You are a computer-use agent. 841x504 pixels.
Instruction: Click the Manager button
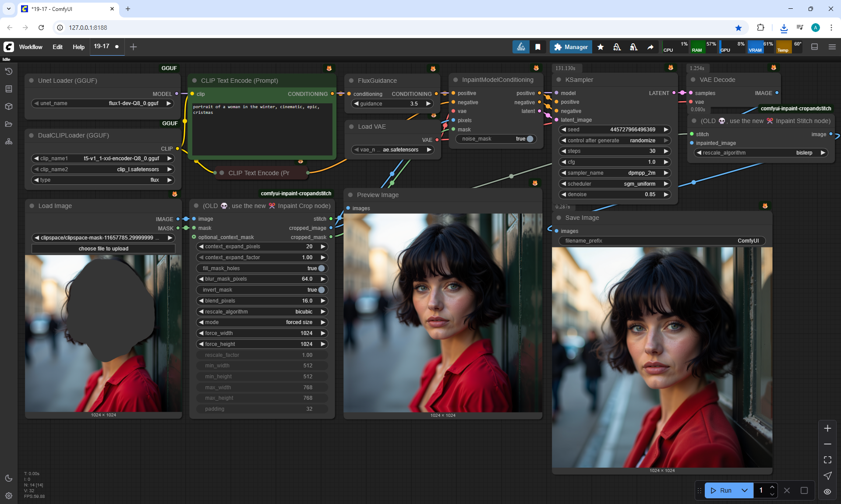pyautogui.click(x=571, y=47)
